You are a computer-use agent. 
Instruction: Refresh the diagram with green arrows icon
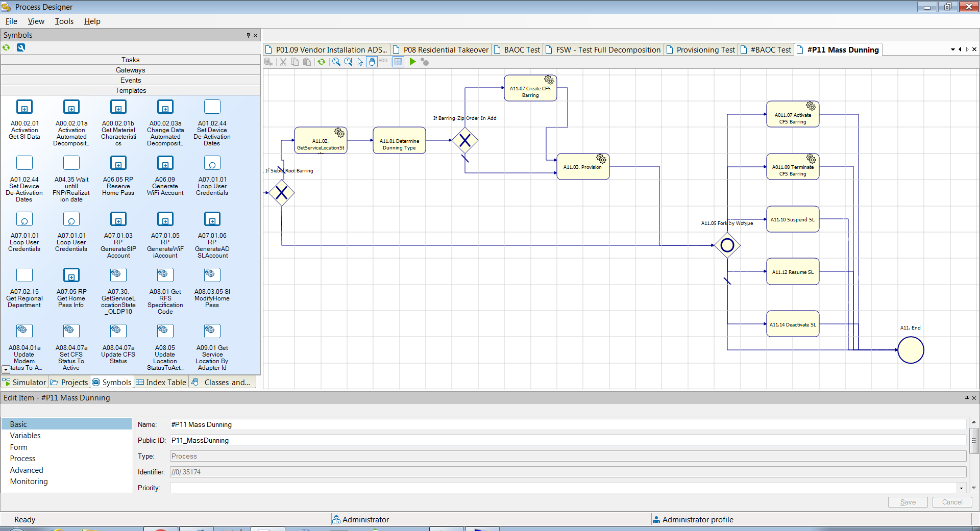coord(322,62)
